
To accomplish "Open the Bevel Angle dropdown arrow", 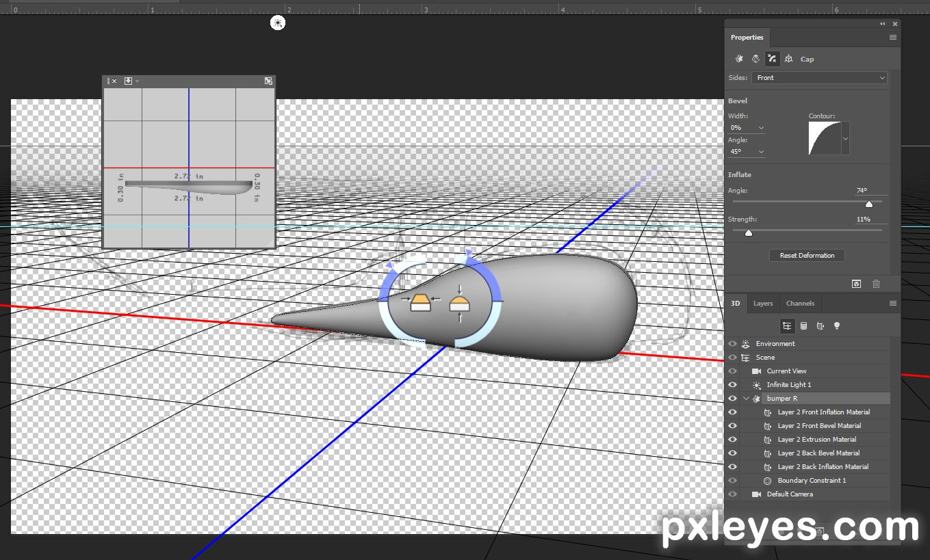I will pyautogui.click(x=761, y=152).
